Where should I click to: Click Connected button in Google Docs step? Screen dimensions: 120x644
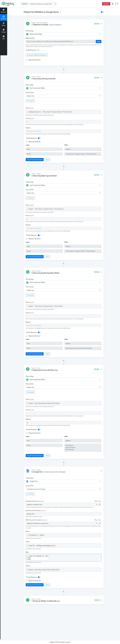point(30,494)
